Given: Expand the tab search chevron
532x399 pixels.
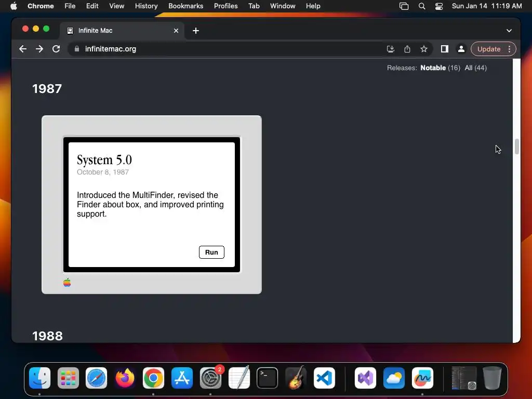Looking at the screenshot, I should point(509,31).
